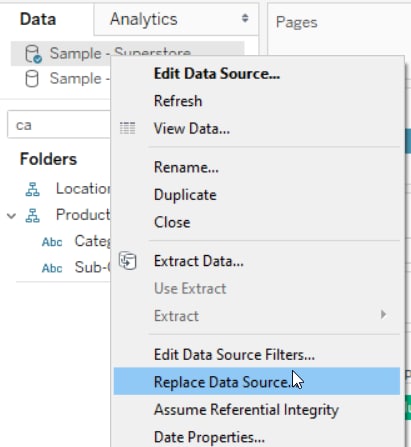Click the Product hierarchy icon

[x=33, y=215]
